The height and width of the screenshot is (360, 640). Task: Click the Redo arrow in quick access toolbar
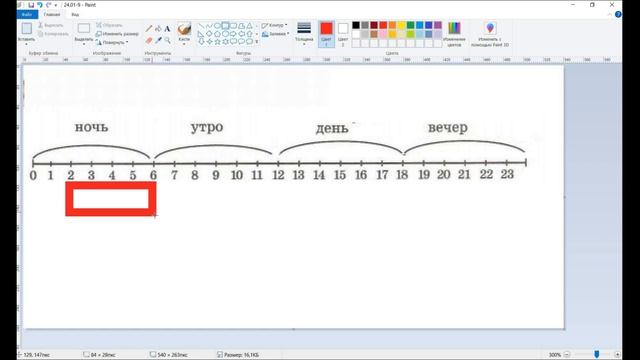click(x=49, y=5)
